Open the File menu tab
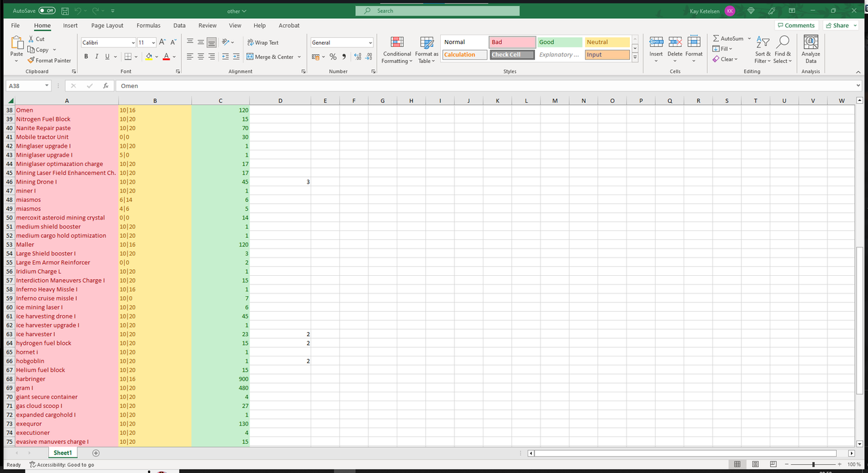The height and width of the screenshot is (473, 868). tap(16, 26)
